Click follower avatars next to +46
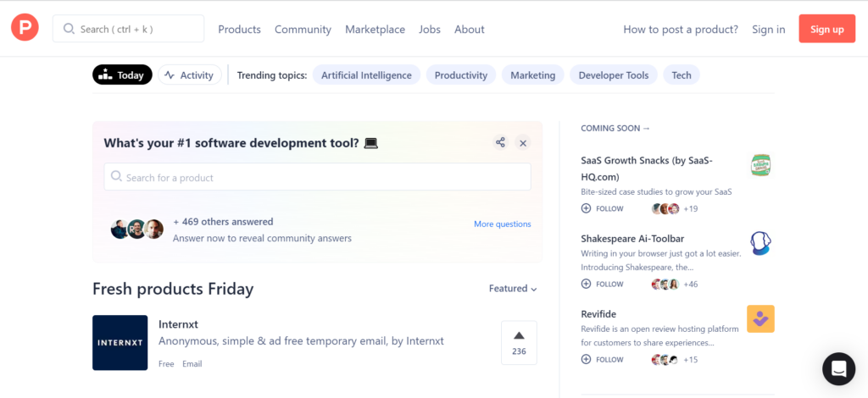Image resolution: width=868 pixels, height=398 pixels. [665, 285]
